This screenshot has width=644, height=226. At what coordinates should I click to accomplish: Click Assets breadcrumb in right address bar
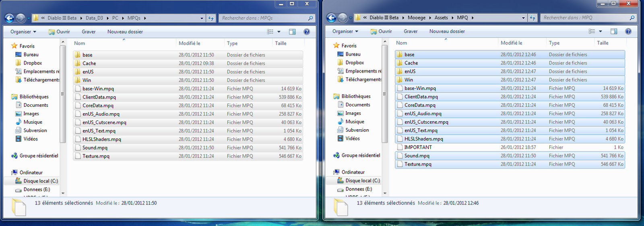point(441,18)
